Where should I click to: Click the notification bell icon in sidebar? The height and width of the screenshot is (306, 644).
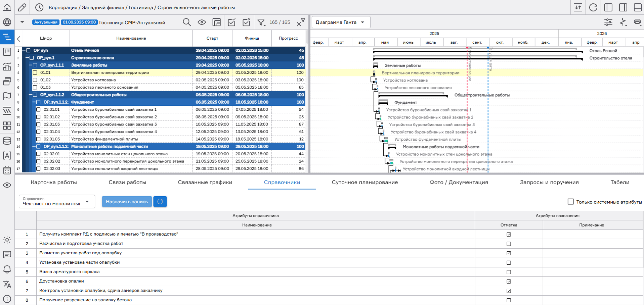(x=7, y=269)
